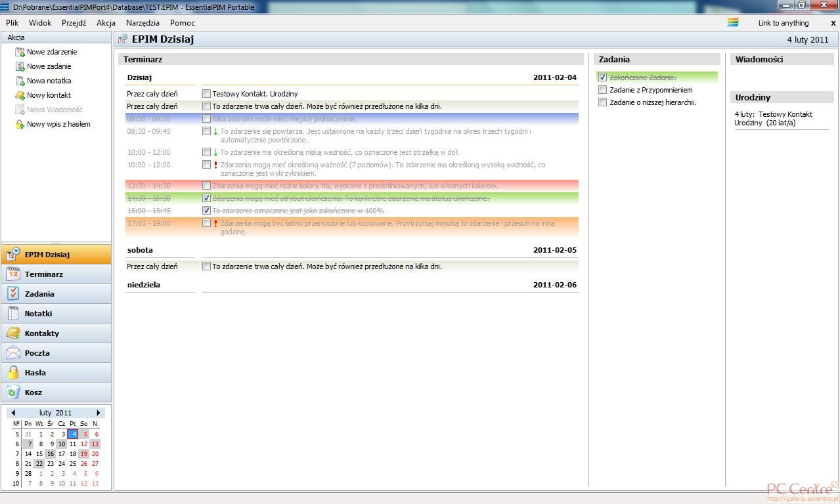The height and width of the screenshot is (504, 840).
Task: Tick the Zadanie z Przypomnieniem checkbox
Action: coord(602,90)
